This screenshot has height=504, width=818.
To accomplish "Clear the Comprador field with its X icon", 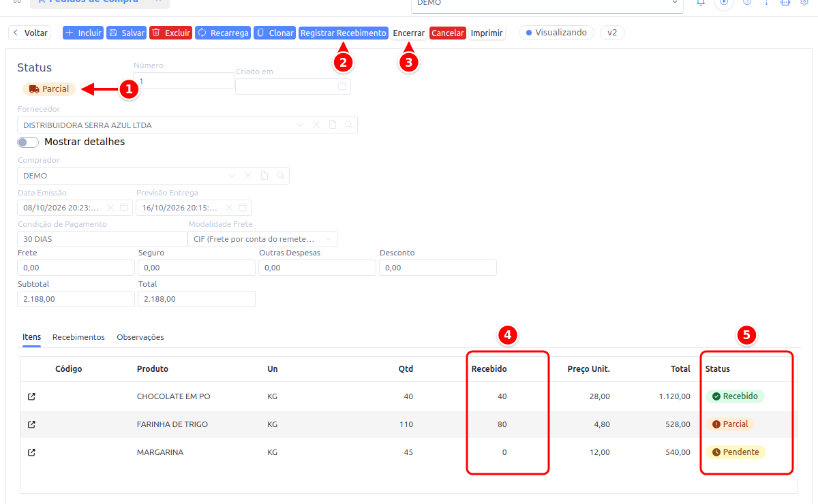I will (248, 176).
